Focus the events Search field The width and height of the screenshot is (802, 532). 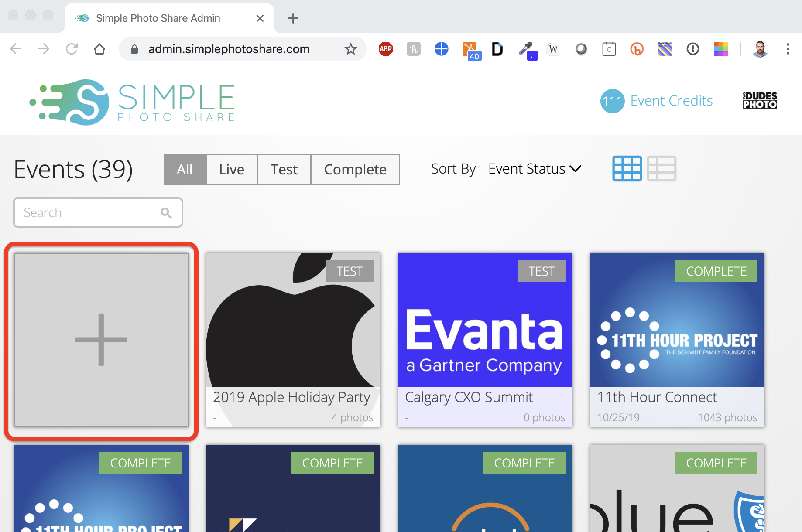(x=98, y=212)
